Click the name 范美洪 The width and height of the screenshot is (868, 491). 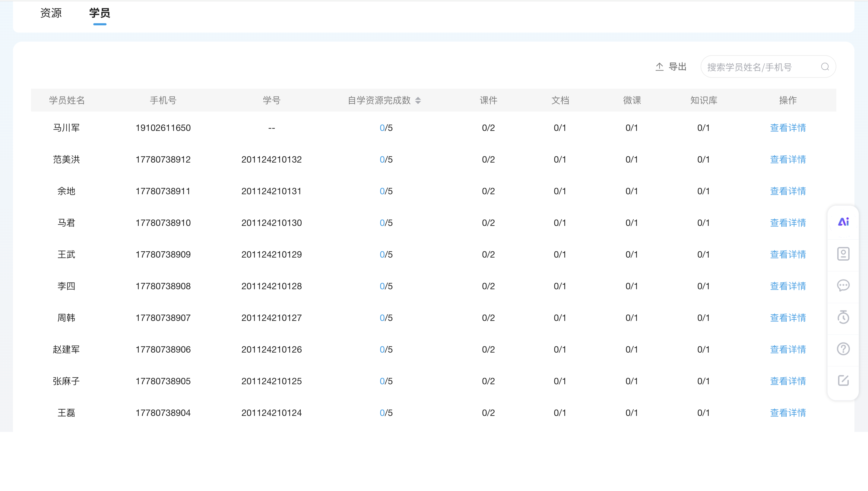[x=66, y=160]
